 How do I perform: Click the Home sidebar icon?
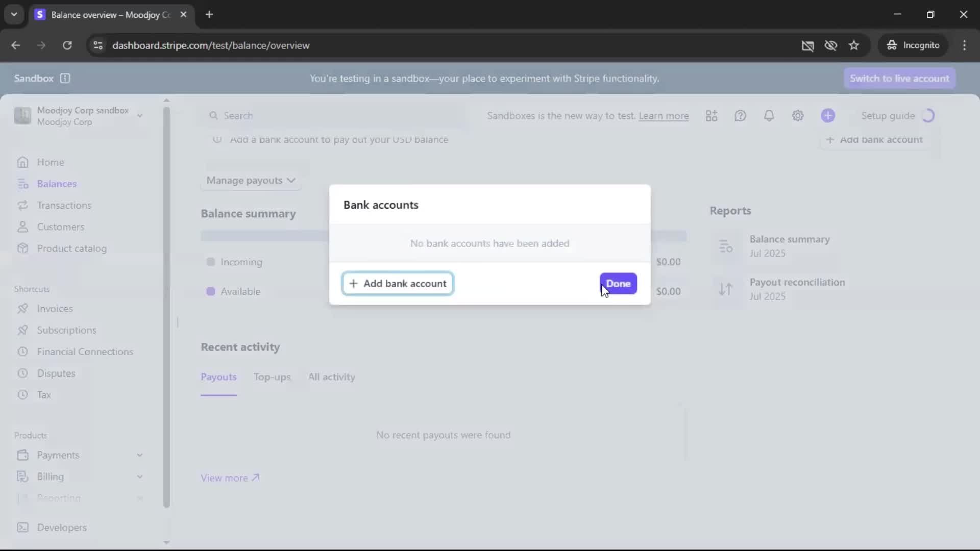point(22,162)
